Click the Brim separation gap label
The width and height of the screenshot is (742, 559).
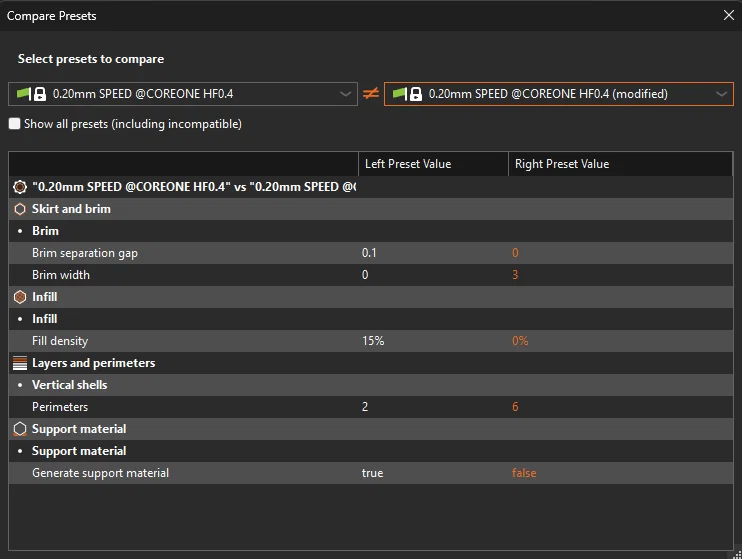click(85, 253)
